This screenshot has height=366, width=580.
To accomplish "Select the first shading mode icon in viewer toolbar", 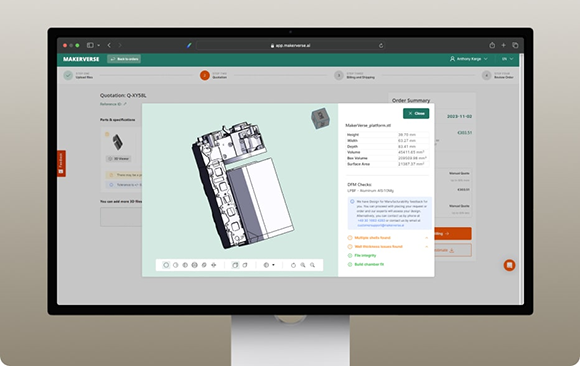I will tap(166, 265).
